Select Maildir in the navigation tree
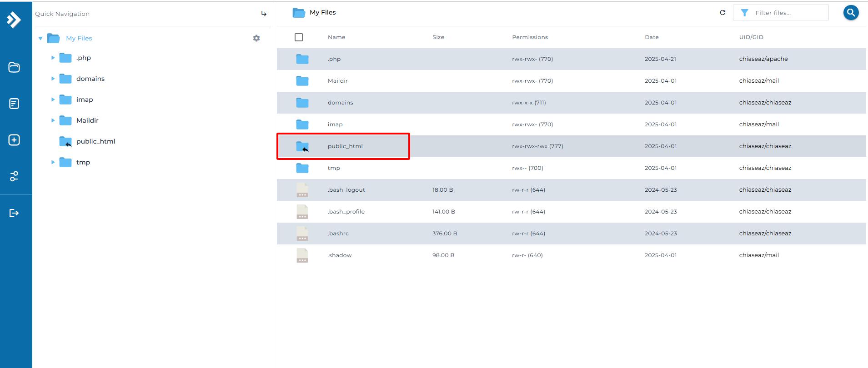Viewport: 868px width, 368px height. (x=87, y=120)
